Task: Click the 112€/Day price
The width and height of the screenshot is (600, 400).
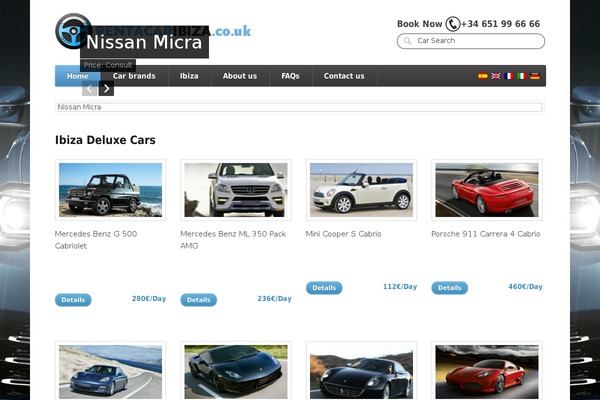Action: (x=400, y=287)
